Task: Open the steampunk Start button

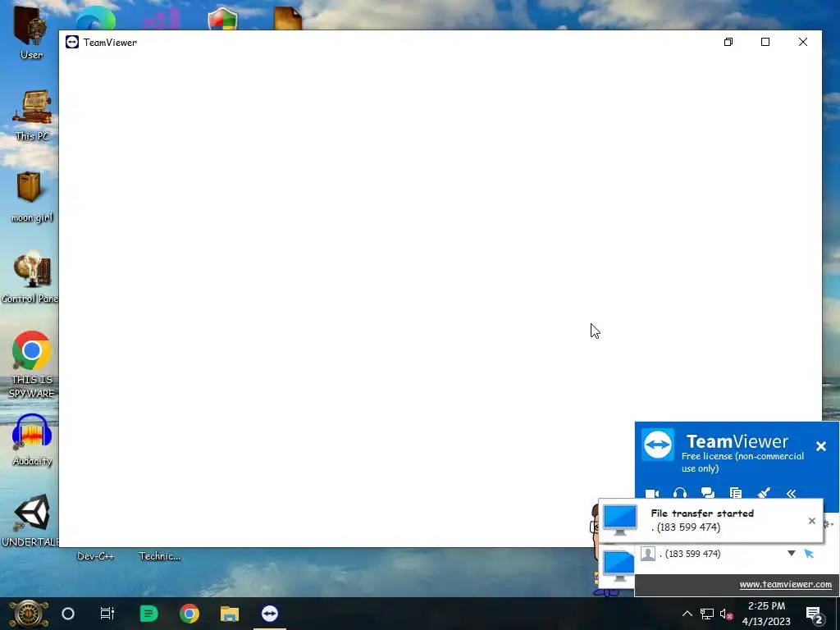Action: tap(29, 614)
